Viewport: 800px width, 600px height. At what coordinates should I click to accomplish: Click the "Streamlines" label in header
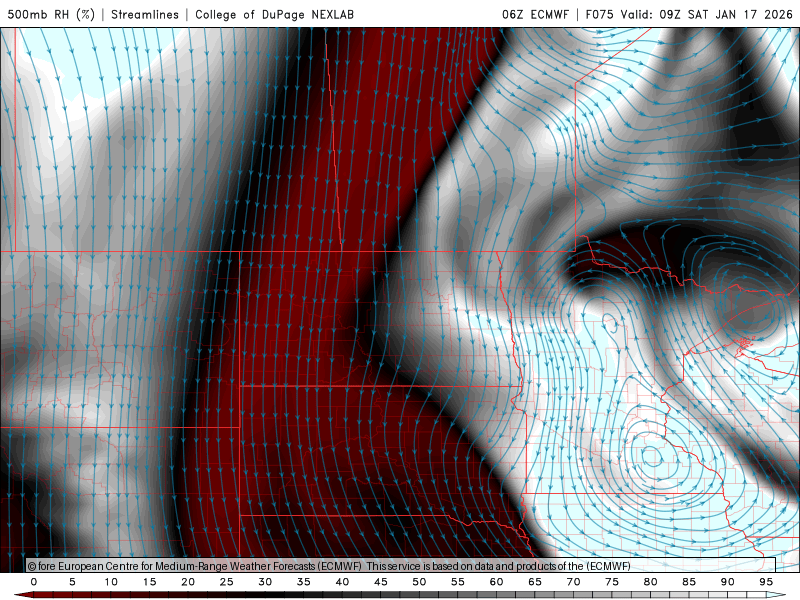pyautogui.click(x=145, y=14)
